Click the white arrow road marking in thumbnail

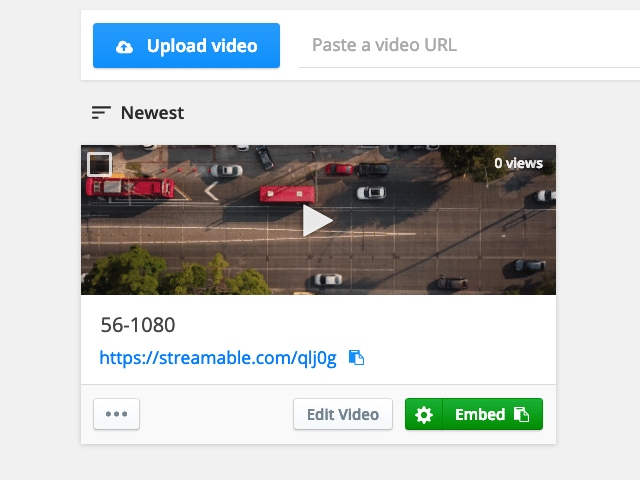[211, 191]
